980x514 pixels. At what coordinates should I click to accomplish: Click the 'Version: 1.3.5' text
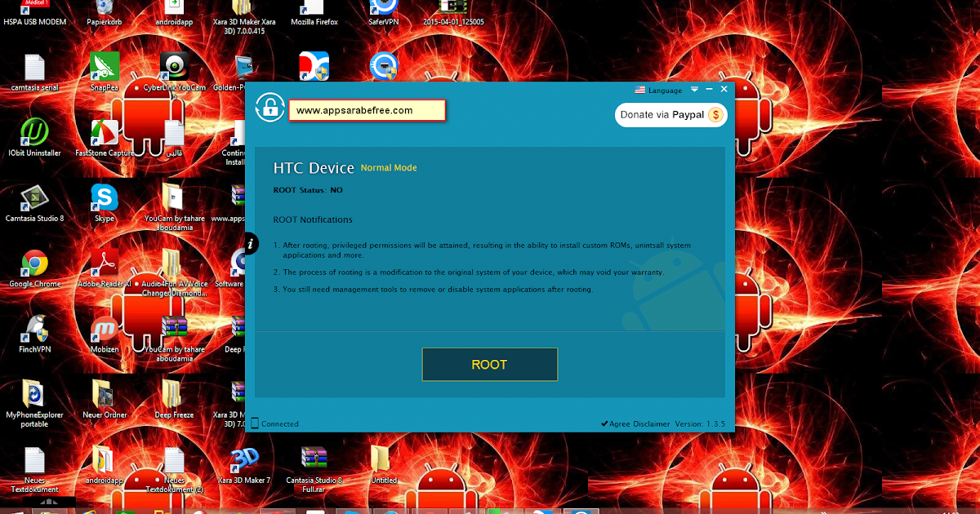tap(699, 423)
